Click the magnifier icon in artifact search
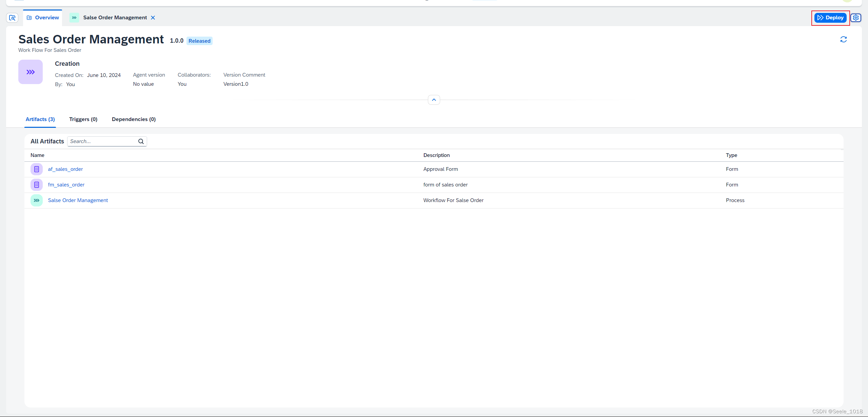The width and height of the screenshot is (868, 417). click(x=141, y=141)
